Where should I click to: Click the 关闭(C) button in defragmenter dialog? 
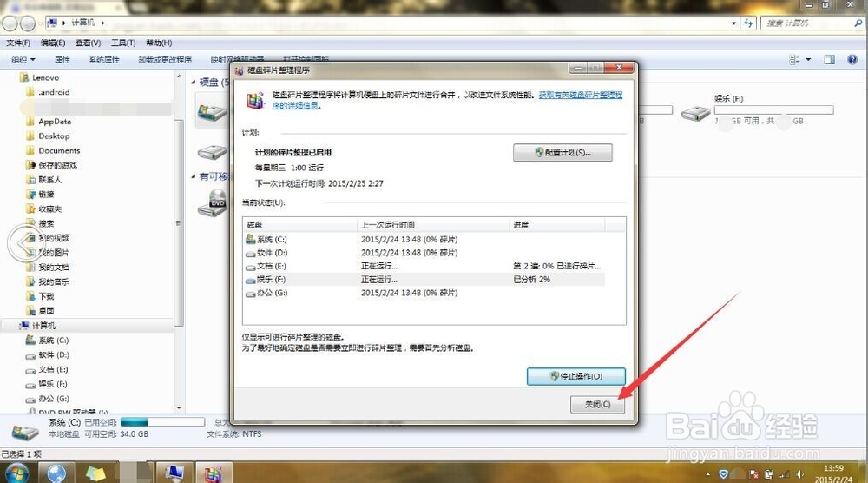pyautogui.click(x=597, y=404)
